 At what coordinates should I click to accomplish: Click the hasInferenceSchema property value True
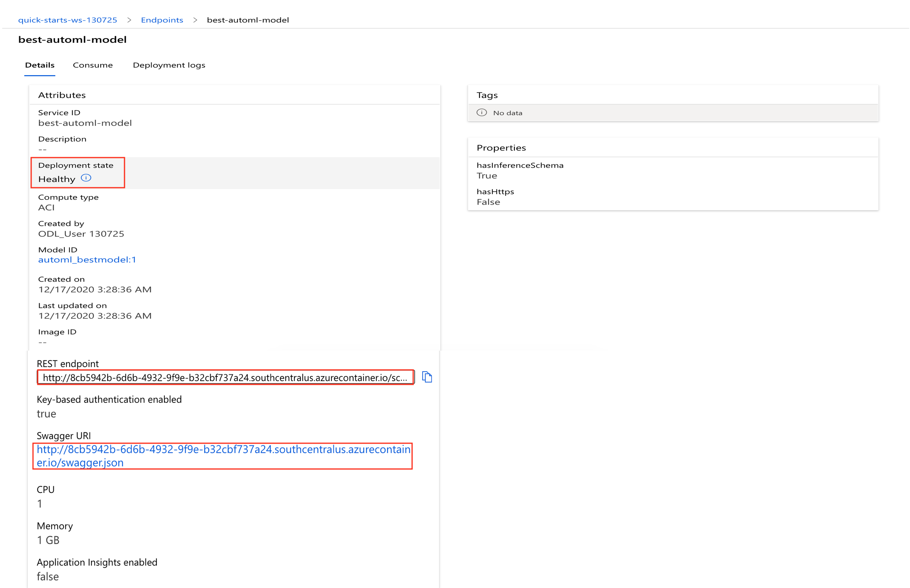[x=487, y=176]
